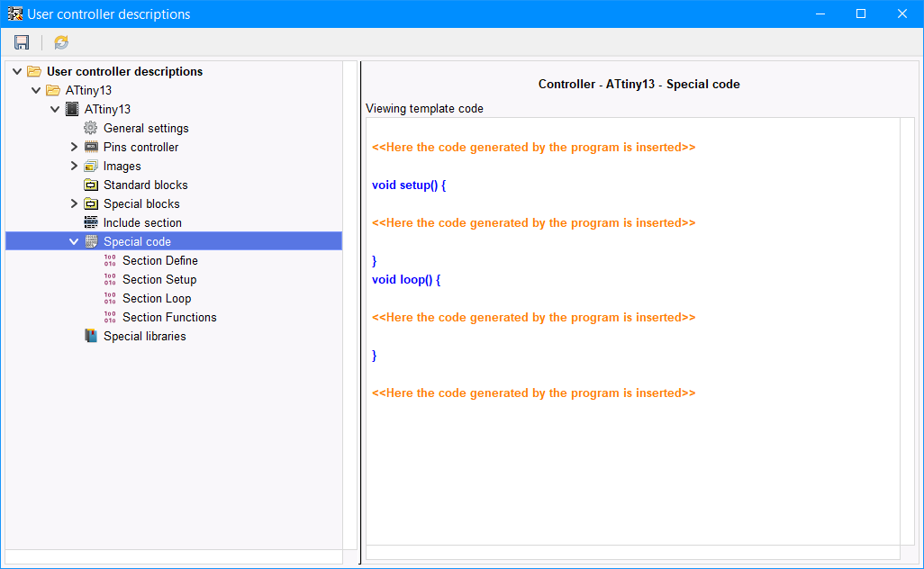Collapse the User controller descriptions root node
Image resolution: width=924 pixels, height=569 pixels.
point(17,71)
